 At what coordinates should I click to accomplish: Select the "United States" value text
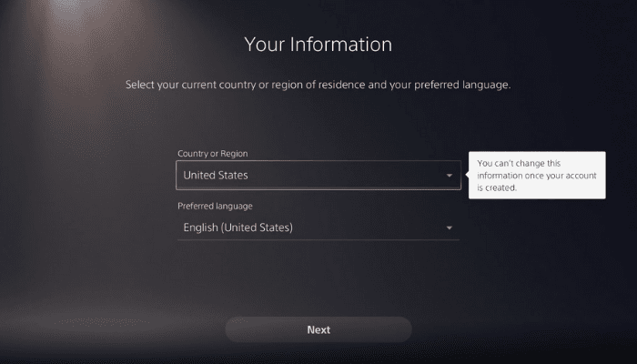[216, 176]
